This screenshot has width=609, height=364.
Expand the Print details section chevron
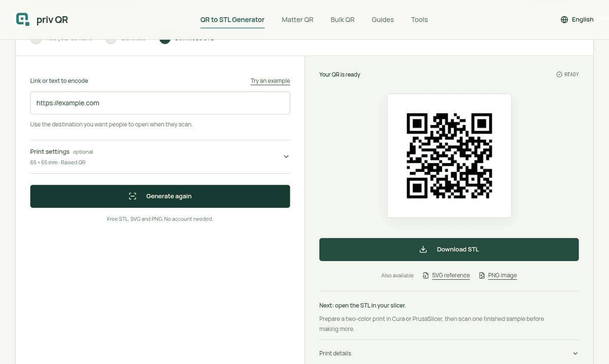[575, 353]
